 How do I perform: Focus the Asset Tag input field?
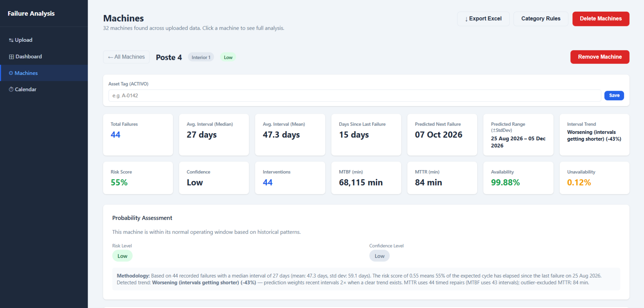(355, 95)
